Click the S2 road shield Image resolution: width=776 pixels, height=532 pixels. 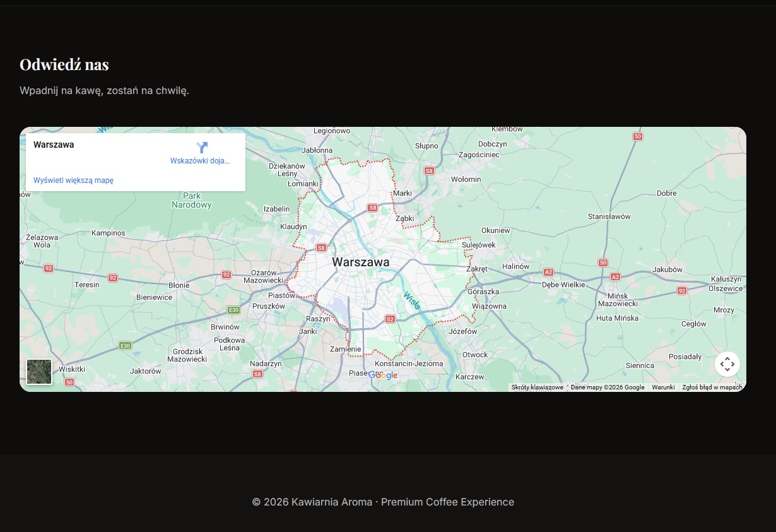tap(390, 319)
